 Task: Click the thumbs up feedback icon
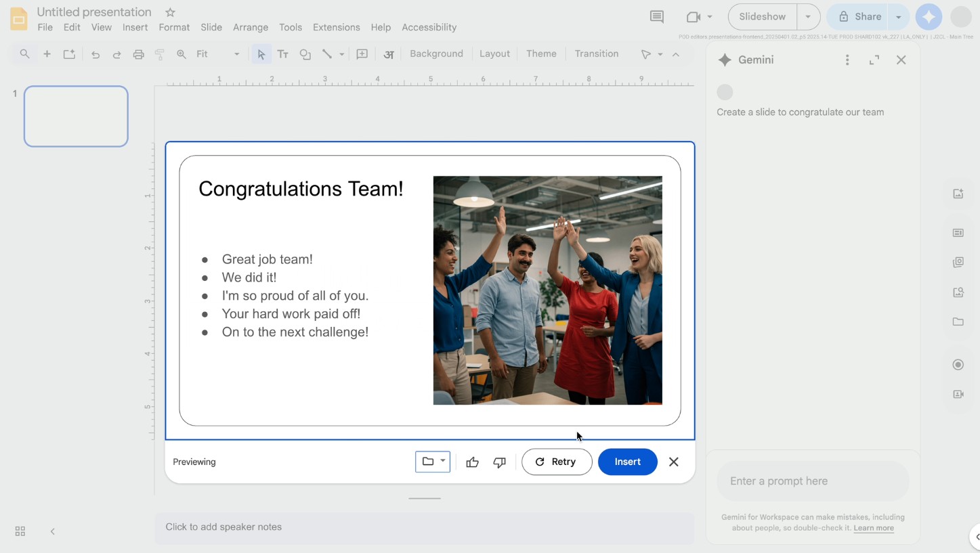pos(472,462)
